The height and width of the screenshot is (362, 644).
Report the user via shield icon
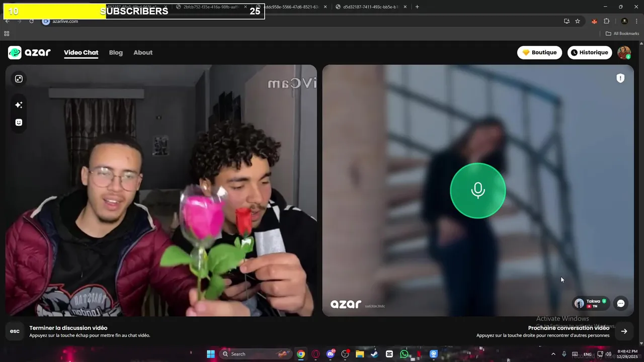[620, 78]
